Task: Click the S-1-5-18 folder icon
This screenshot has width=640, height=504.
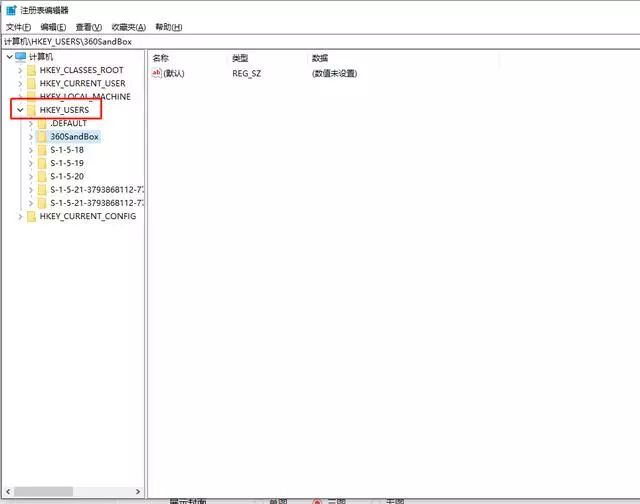Action: click(x=42, y=150)
